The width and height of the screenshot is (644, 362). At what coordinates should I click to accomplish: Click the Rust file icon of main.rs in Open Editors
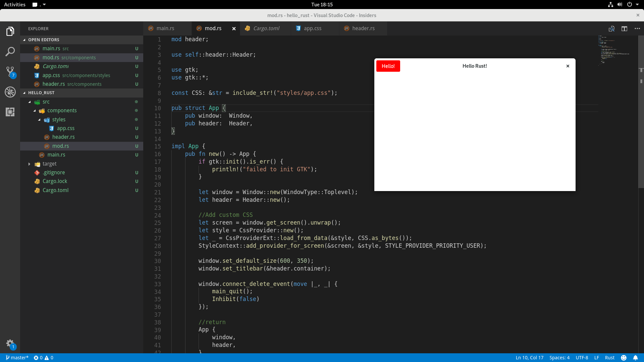click(x=37, y=49)
